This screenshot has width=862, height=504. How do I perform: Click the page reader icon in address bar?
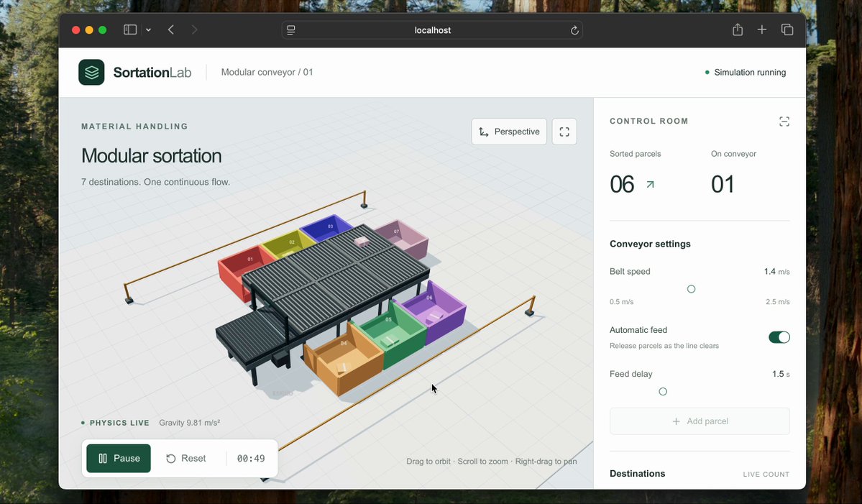pos(291,29)
